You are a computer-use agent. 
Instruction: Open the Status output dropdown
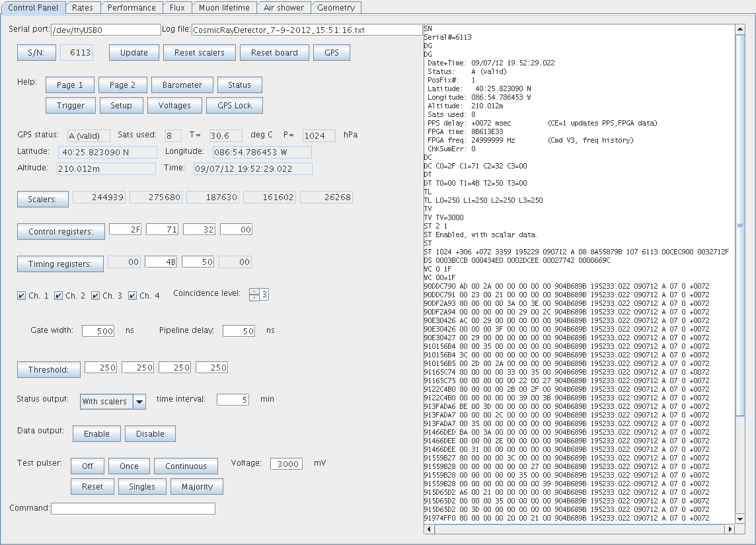(x=139, y=401)
